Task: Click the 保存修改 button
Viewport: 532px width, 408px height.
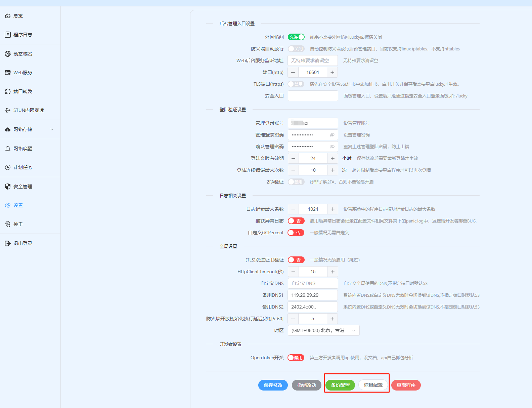Action: point(273,385)
